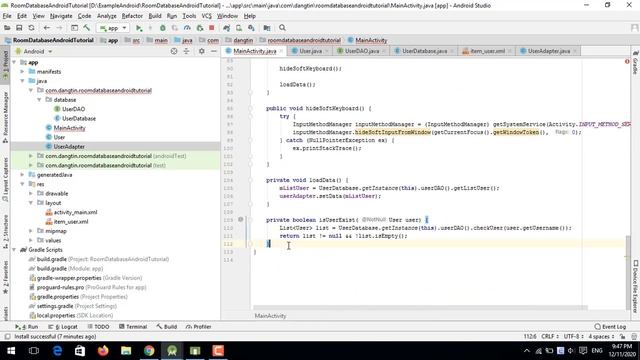
Task: Click the CRLF line separator selector
Action: (550, 336)
